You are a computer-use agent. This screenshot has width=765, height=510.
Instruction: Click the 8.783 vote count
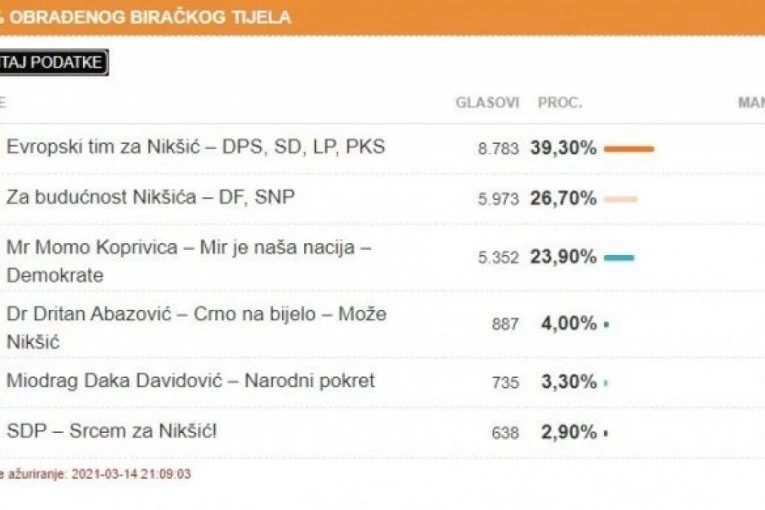[x=498, y=149]
